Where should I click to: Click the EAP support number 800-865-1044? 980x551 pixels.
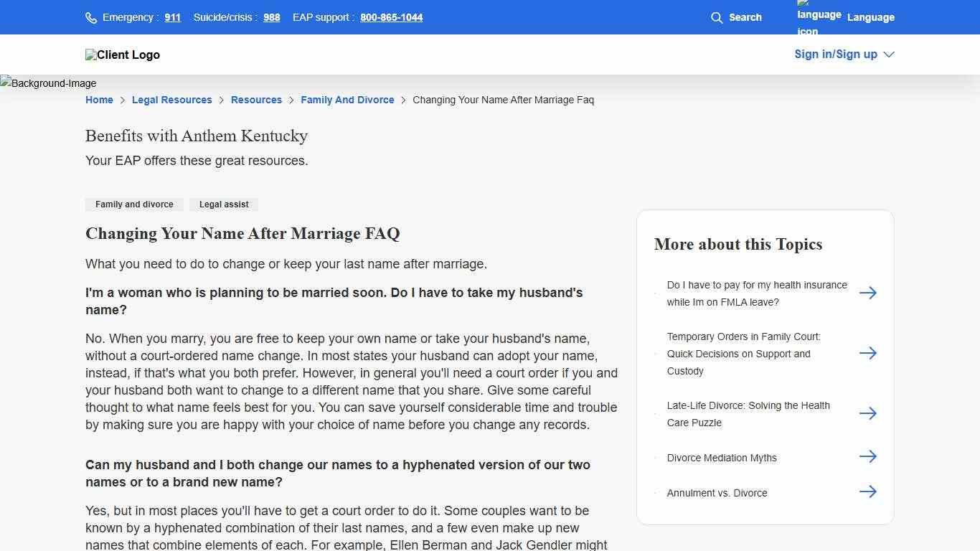tap(391, 17)
